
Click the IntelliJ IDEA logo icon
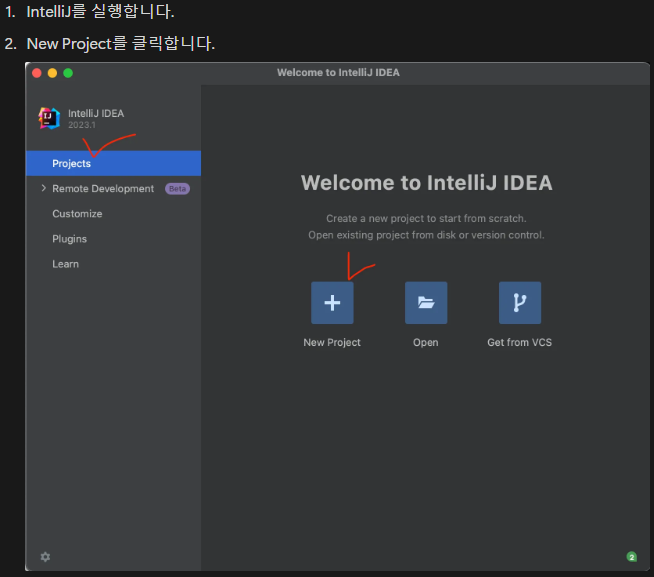pyautogui.click(x=49, y=118)
